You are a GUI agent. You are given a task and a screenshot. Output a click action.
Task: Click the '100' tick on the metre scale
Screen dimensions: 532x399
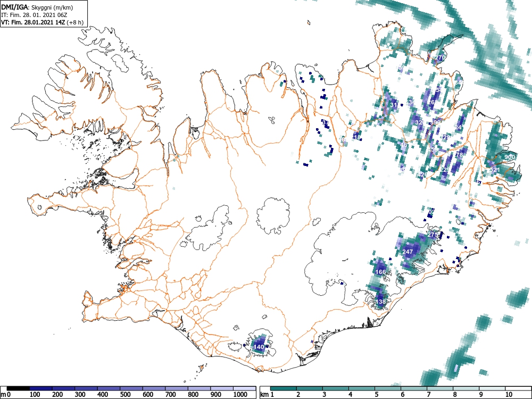[x=35, y=395]
